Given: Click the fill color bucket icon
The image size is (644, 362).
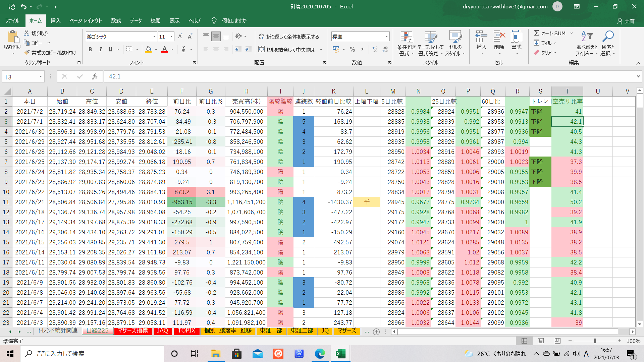Looking at the screenshot, I should pyautogui.click(x=148, y=50).
